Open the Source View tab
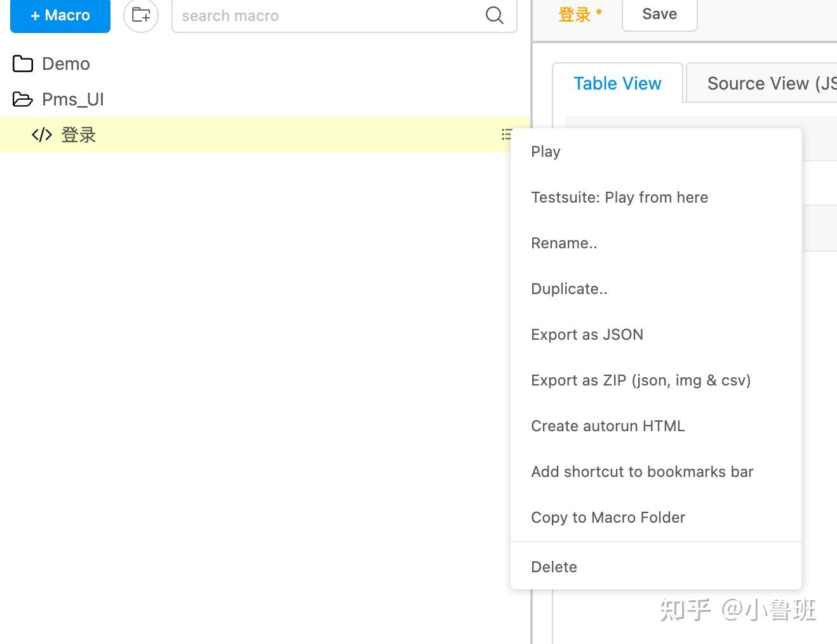Screen dimensions: 837x644 pyautogui.click(x=768, y=83)
